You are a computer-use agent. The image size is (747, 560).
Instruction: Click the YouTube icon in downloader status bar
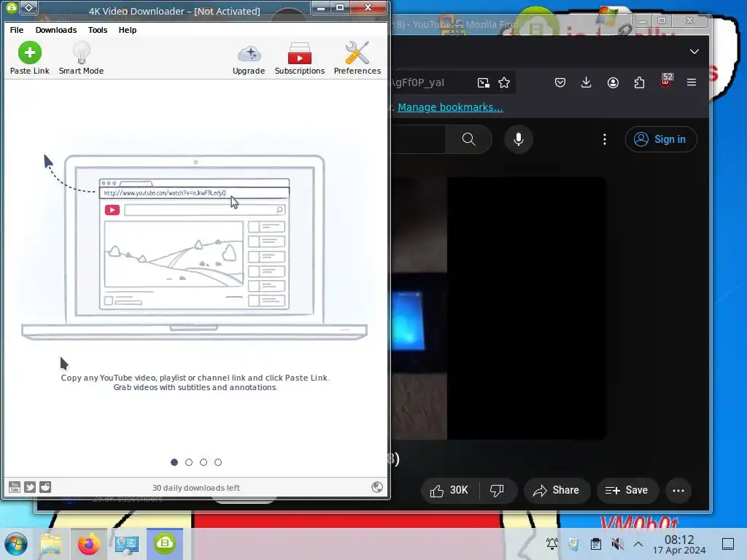tap(15, 486)
